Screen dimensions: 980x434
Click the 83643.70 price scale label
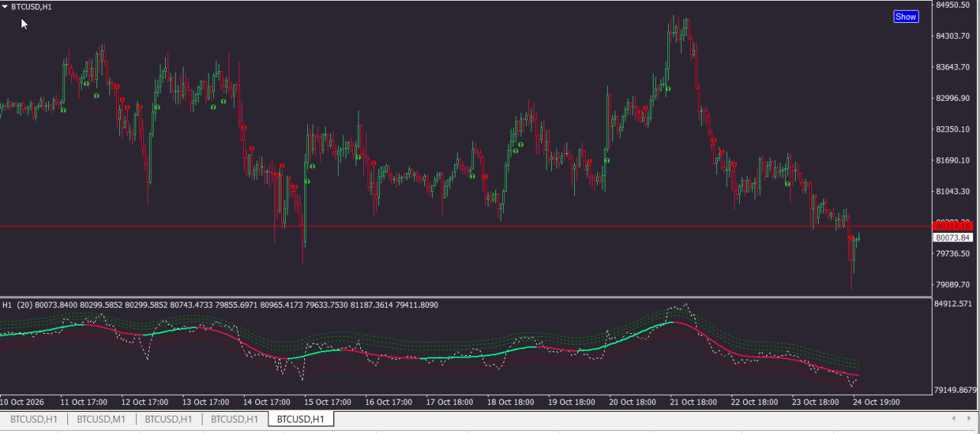952,67
